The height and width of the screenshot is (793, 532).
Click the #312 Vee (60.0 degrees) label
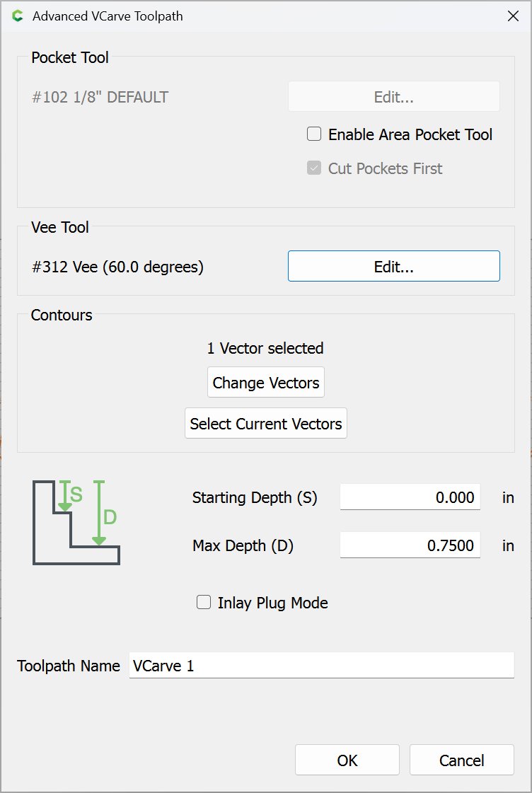coord(117,267)
